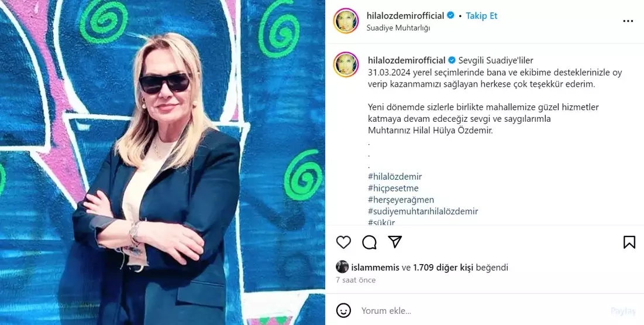Save post with the bookmark icon
The width and height of the screenshot is (644, 325).
[x=629, y=242]
